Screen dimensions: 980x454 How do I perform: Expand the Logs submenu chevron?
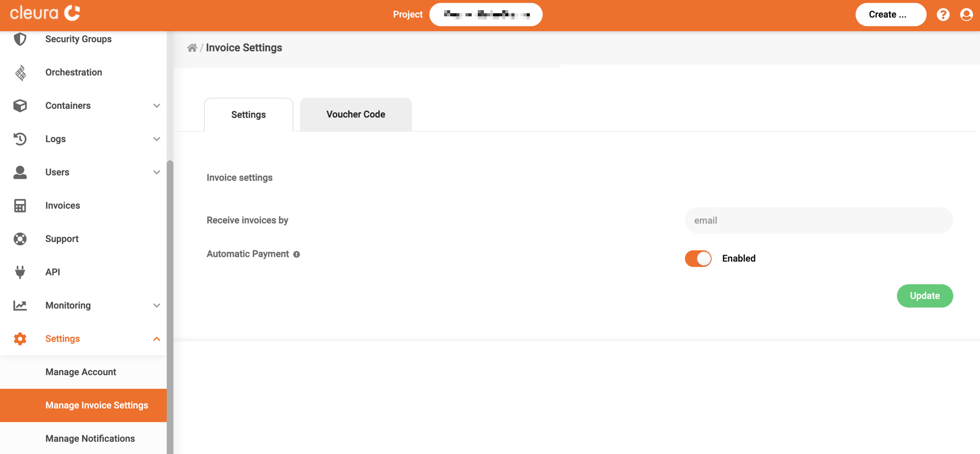click(156, 139)
